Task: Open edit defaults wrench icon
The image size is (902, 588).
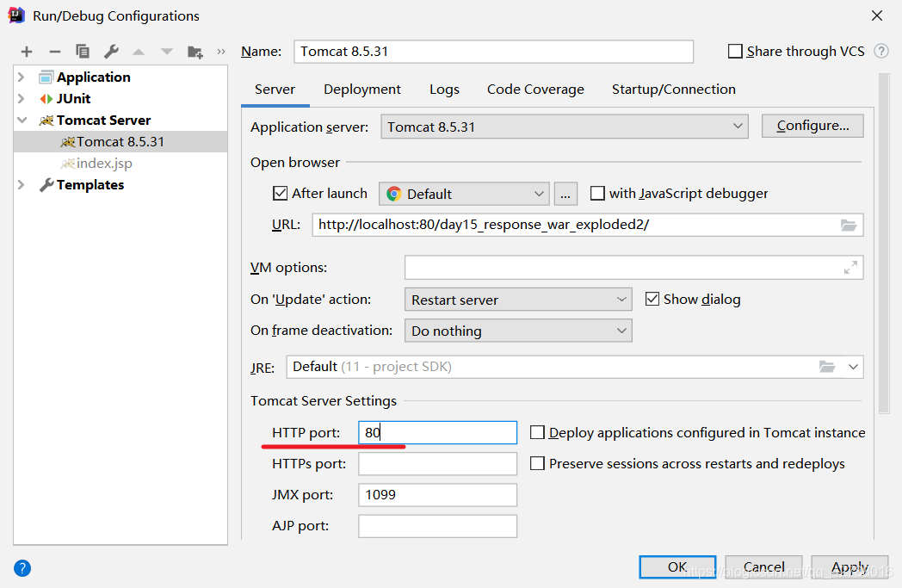Action: 111,52
